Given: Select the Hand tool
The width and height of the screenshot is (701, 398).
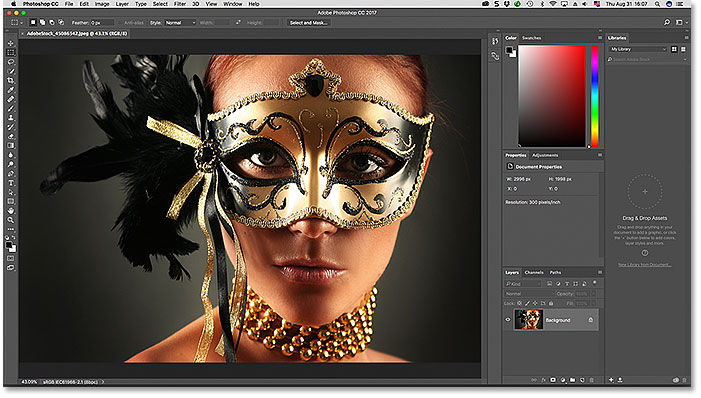Looking at the screenshot, I should [11, 211].
